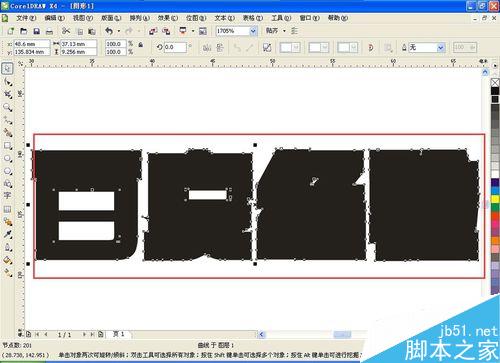Switch to the 页 1 page tab
This screenshot has height=363, width=500.
[x=119, y=334]
